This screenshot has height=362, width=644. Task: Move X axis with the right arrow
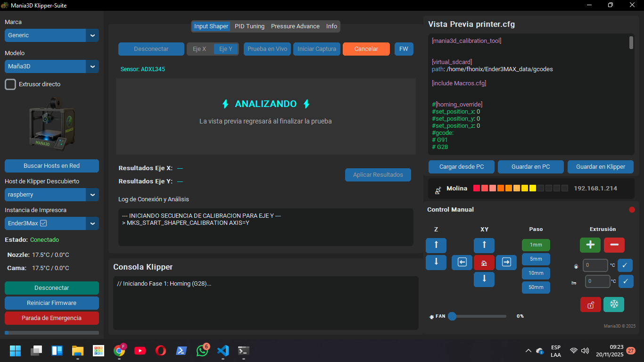(506, 263)
